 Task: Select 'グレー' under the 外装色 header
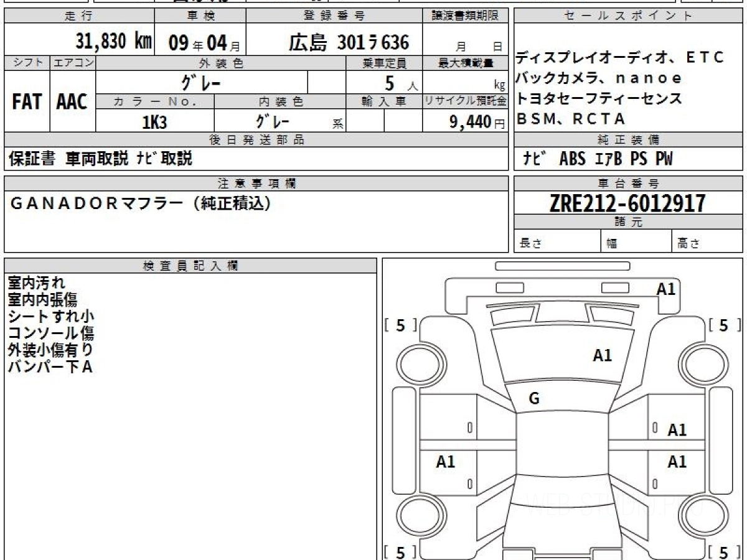click(x=200, y=82)
